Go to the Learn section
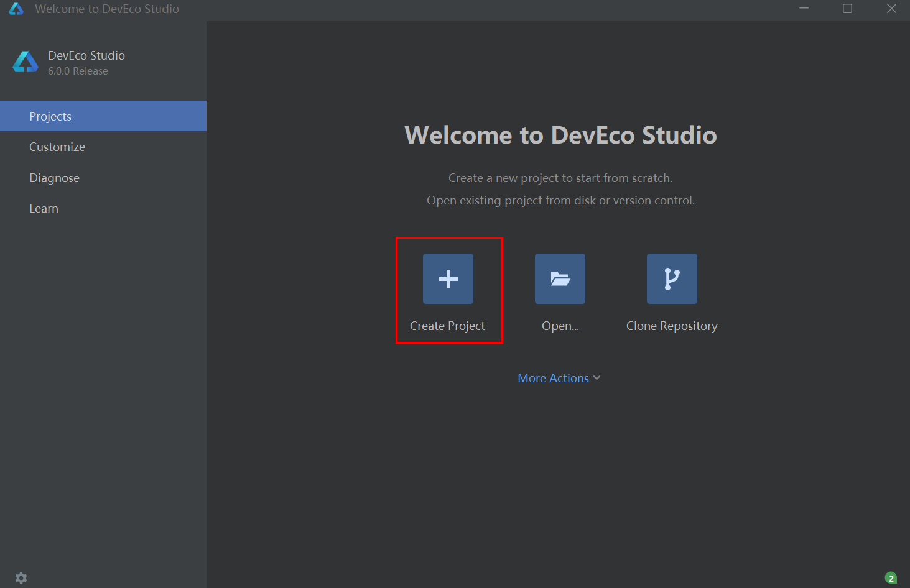The width and height of the screenshot is (910, 588). click(44, 208)
